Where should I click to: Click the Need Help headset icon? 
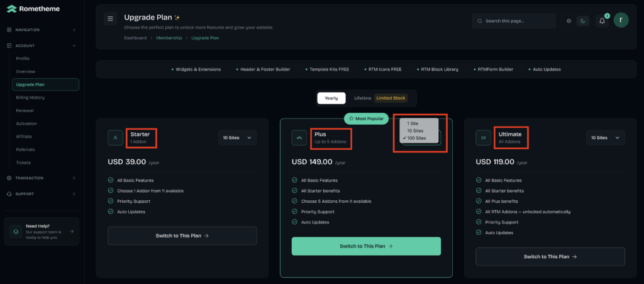click(x=16, y=231)
